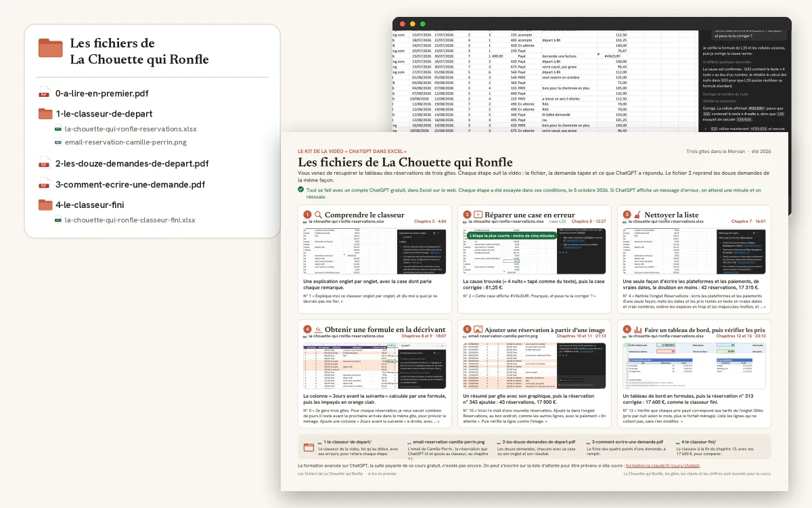
Task: Click "4-le-classeur-fini/" in the kit page's bottom strip
Action: 698,442
